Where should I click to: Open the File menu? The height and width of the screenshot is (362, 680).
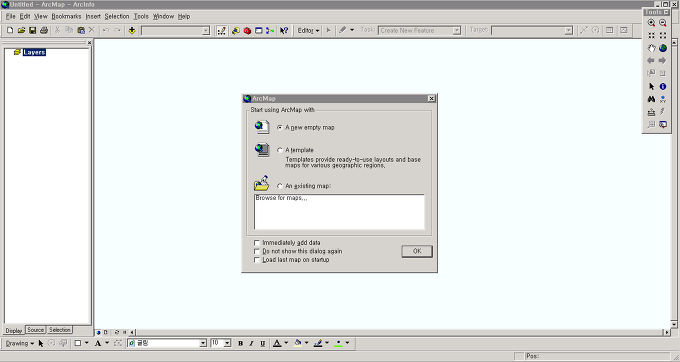(x=10, y=16)
